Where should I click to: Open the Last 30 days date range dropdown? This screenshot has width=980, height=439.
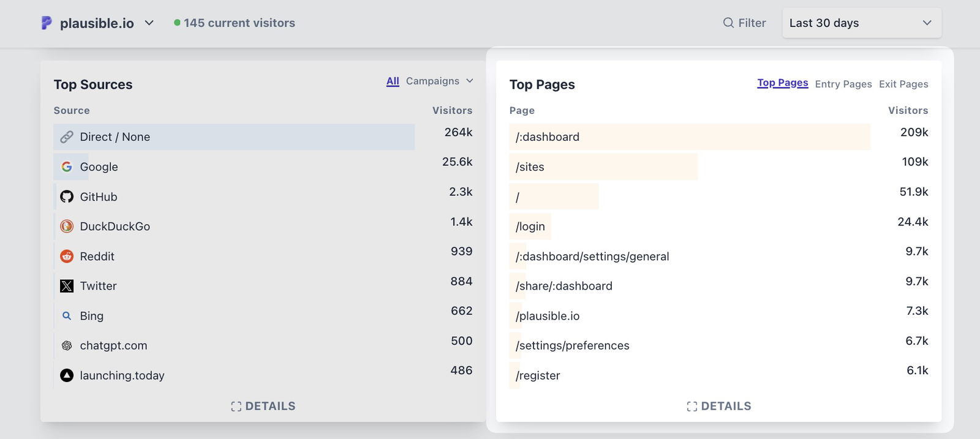coord(861,23)
